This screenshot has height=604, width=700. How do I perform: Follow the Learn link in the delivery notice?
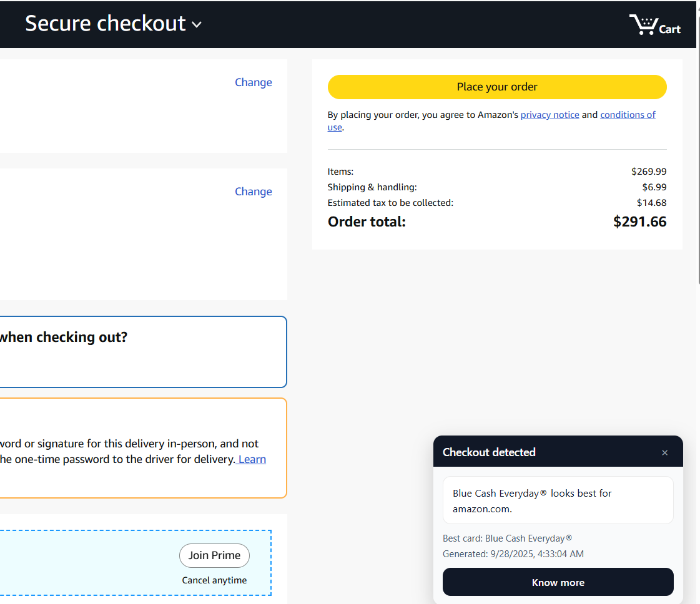point(252,459)
